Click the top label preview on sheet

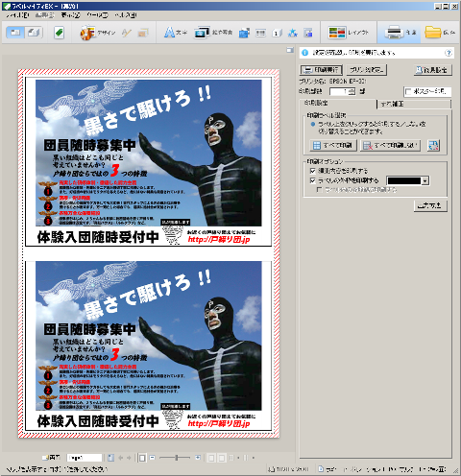click(149, 162)
